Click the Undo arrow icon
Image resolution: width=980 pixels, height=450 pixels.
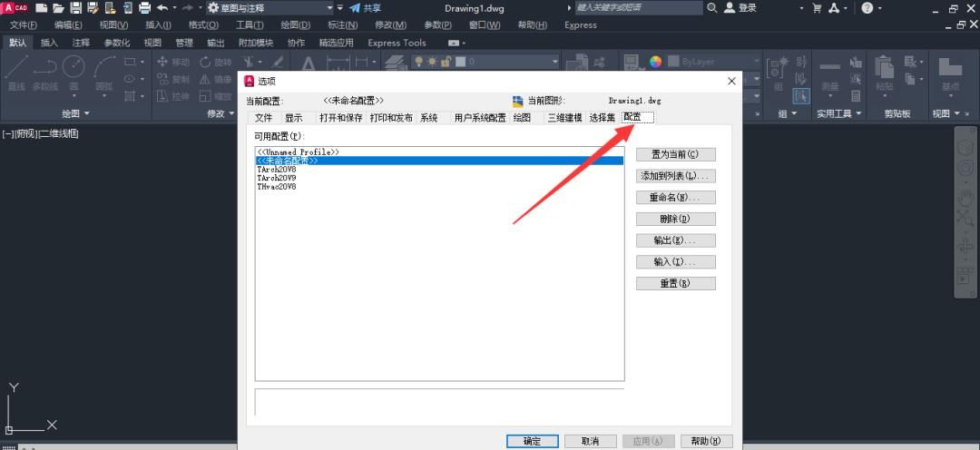(x=162, y=8)
